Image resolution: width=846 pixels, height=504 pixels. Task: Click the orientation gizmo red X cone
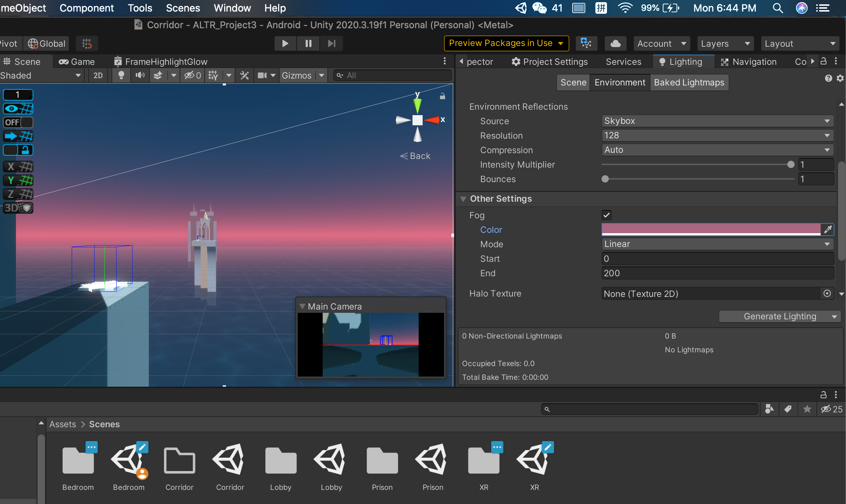pyautogui.click(x=432, y=120)
